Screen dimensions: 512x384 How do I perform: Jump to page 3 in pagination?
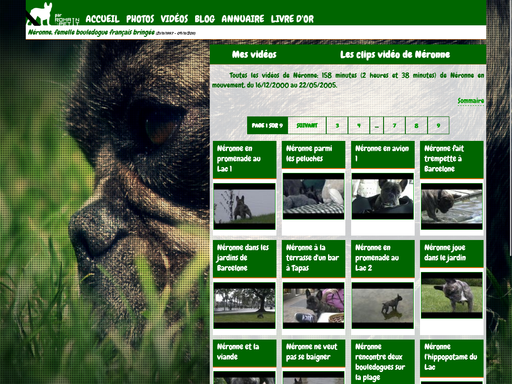(337, 126)
